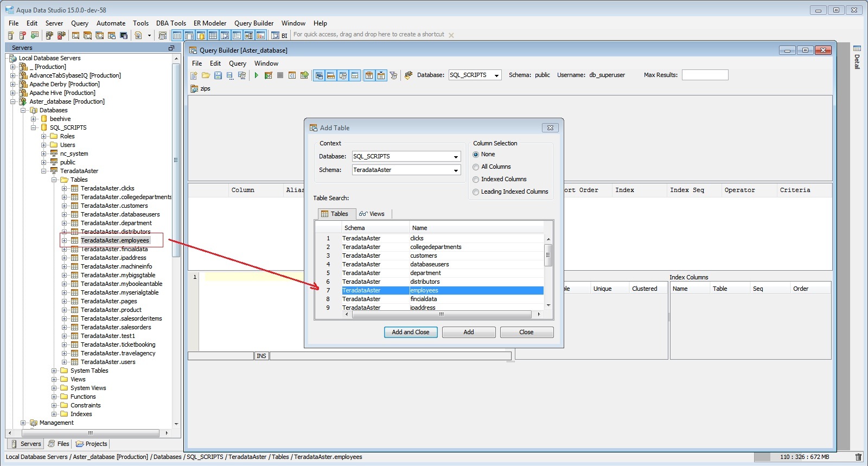Viewport: 868px width, 466px height.
Task: Switch to the Views tab in Add Table
Action: [373, 214]
